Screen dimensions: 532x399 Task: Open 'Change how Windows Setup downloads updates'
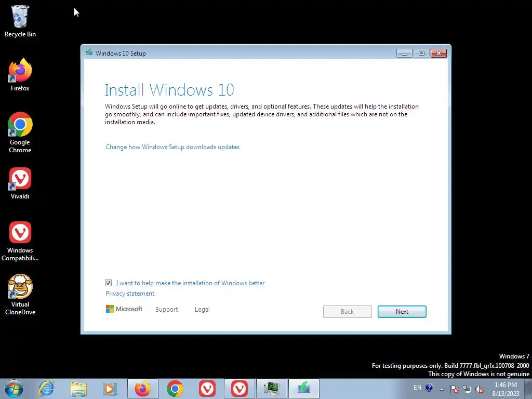(x=172, y=147)
